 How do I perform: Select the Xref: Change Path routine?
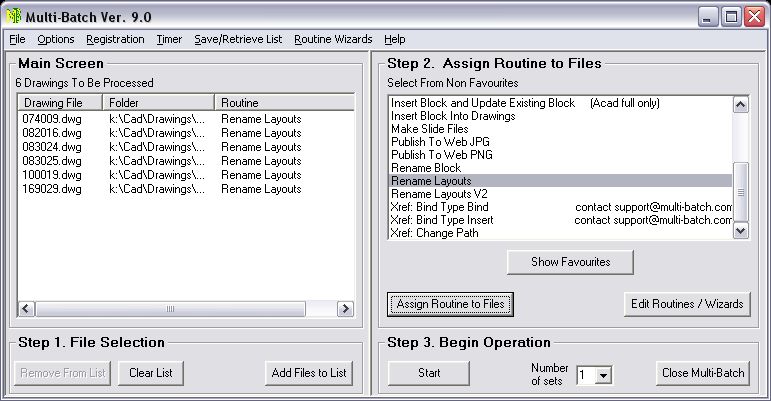point(560,233)
